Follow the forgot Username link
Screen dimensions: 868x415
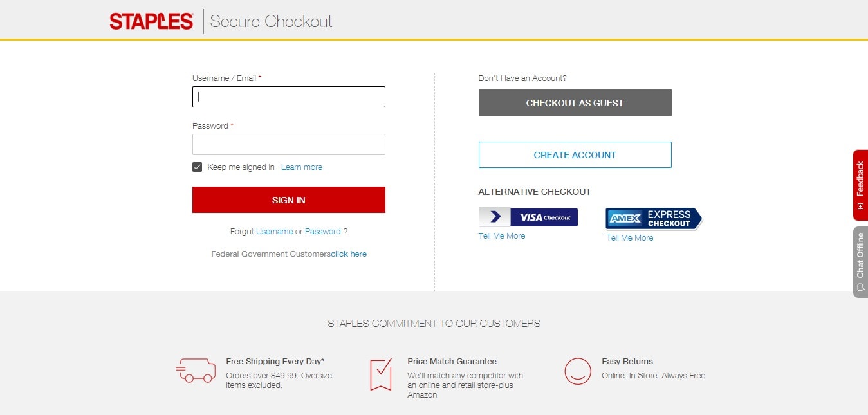point(275,232)
